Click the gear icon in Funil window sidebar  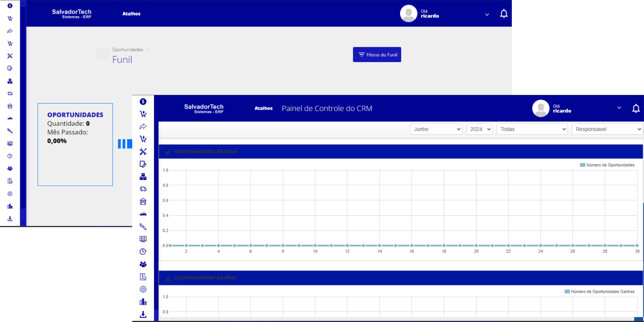pyautogui.click(x=10, y=194)
